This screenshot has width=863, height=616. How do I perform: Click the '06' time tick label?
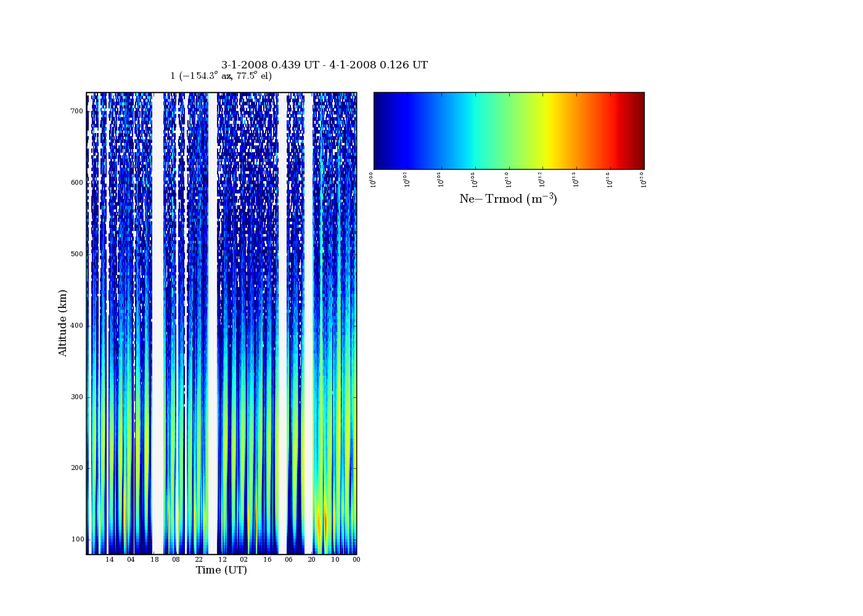coord(288,559)
